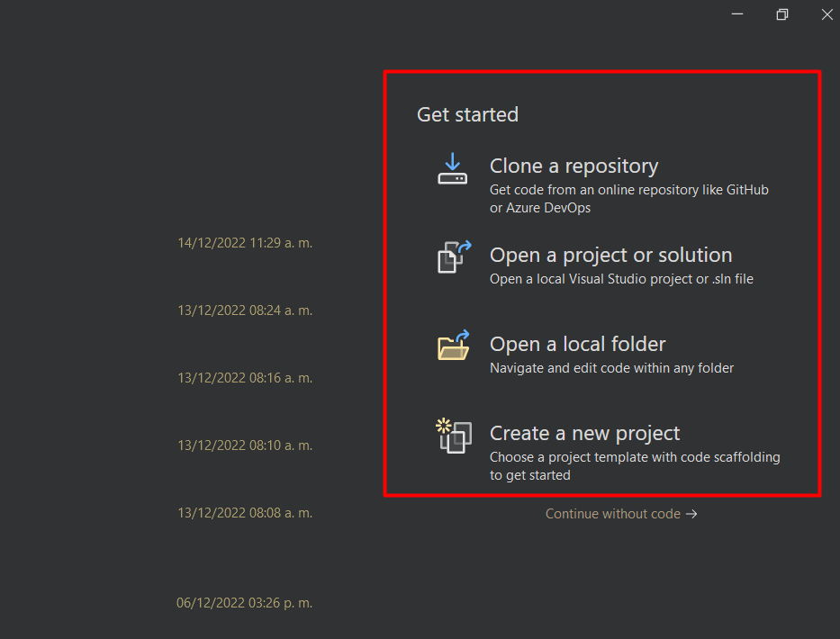The image size is (840, 639).
Task: Open recent item dated 06/12/2022 03:26 p. m.
Action: click(x=245, y=603)
